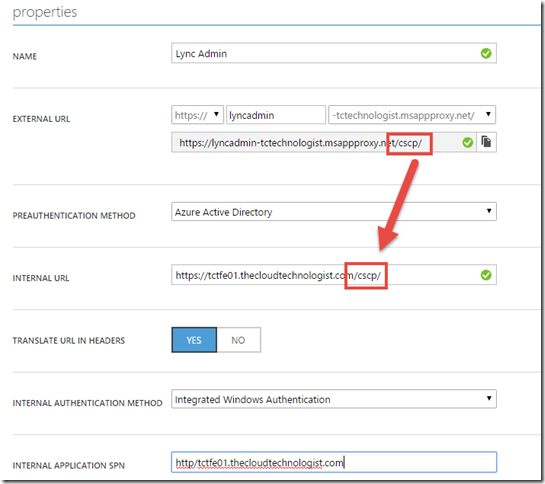This screenshot has height=484, width=545.
Task: Click the read-only full external URL box
Action: [x=324, y=142]
